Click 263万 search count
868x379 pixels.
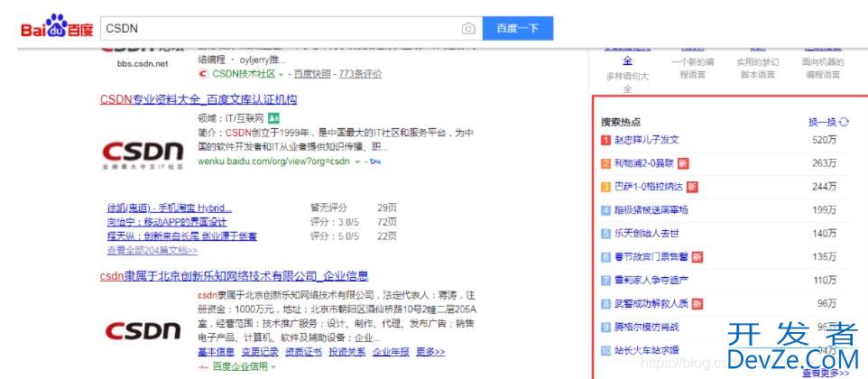[825, 163]
